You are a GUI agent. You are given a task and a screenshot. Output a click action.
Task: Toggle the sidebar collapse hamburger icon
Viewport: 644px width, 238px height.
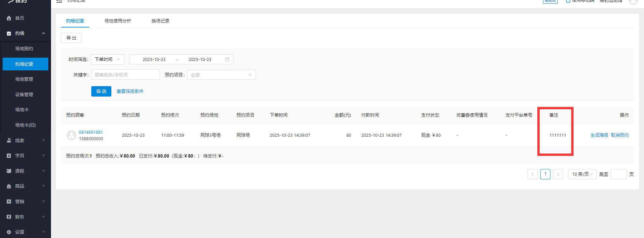coord(59,1)
